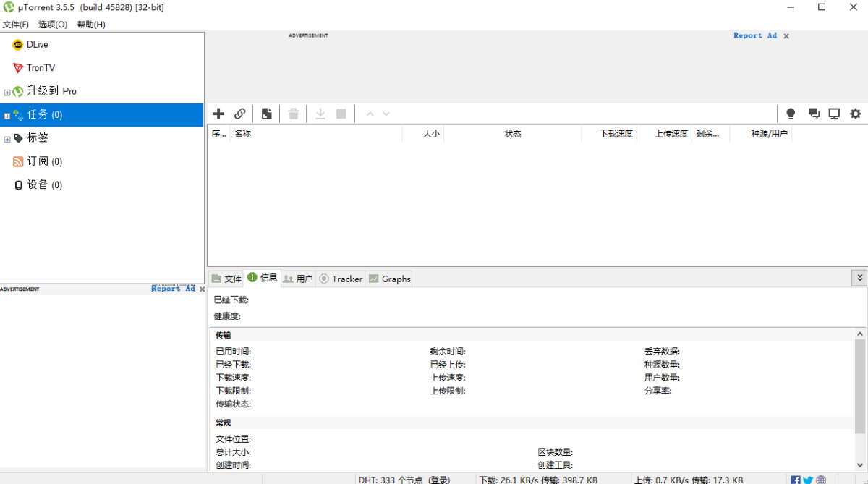Click the Remote display monitor icon
868x484 pixels.
(x=834, y=114)
